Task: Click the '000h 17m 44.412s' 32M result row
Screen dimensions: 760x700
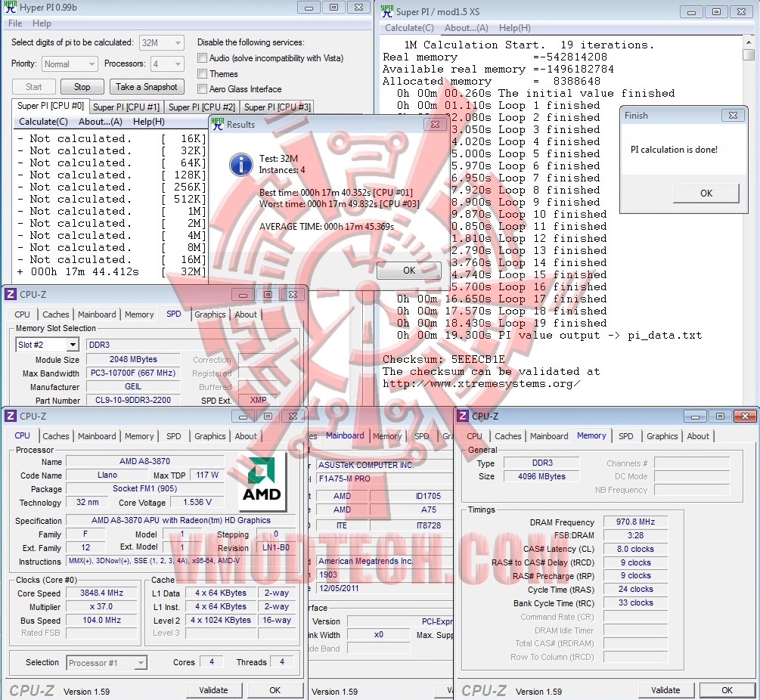Action: click(x=111, y=272)
